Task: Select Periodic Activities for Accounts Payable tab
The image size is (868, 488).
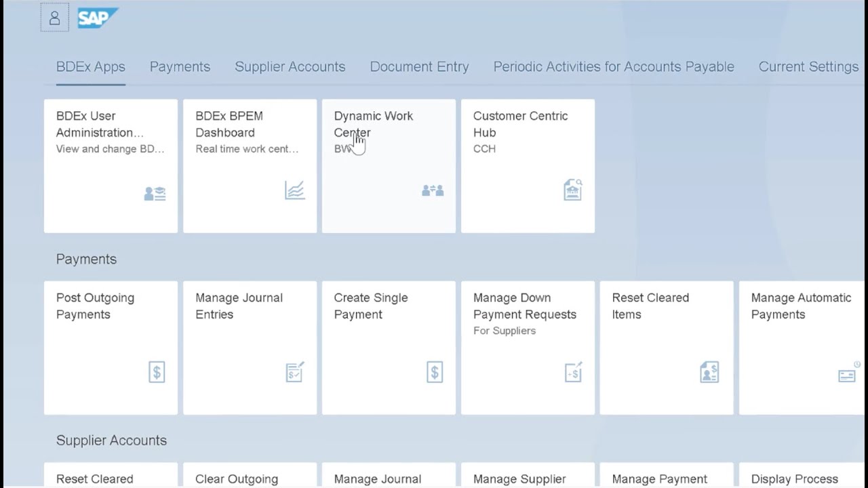Action: point(614,66)
